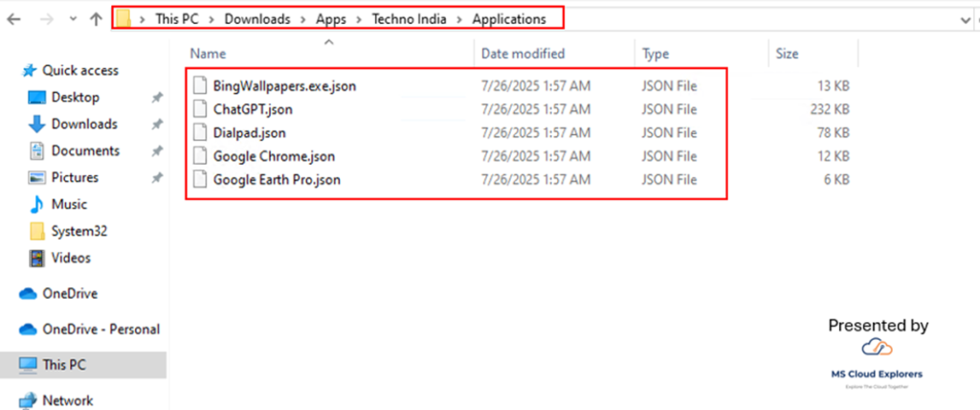Open Music in navigation pane
980x410 pixels.
pos(69,205)
